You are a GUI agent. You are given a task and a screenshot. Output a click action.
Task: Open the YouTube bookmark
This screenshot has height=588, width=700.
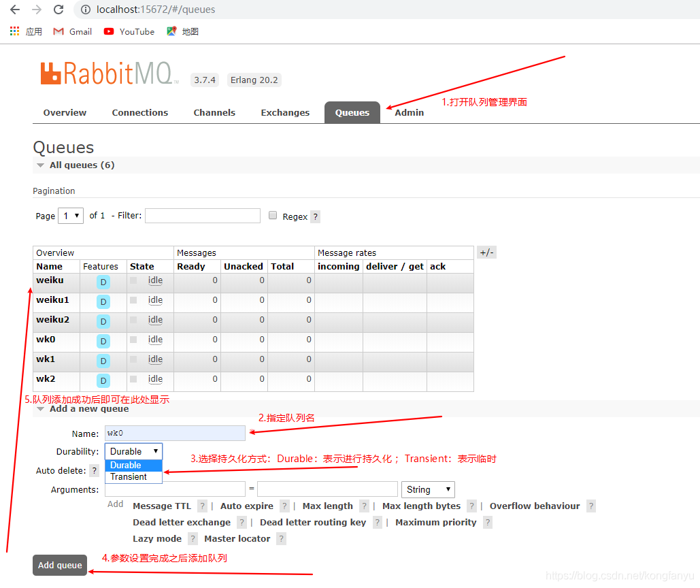point(128,31)
